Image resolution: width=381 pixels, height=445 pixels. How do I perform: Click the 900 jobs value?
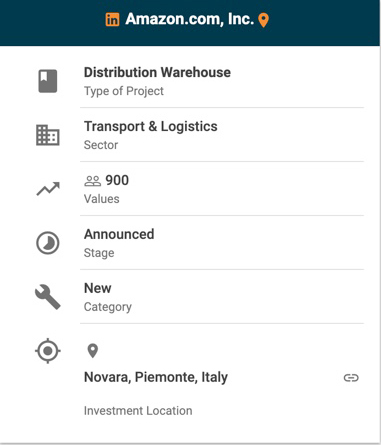point(117,180)
